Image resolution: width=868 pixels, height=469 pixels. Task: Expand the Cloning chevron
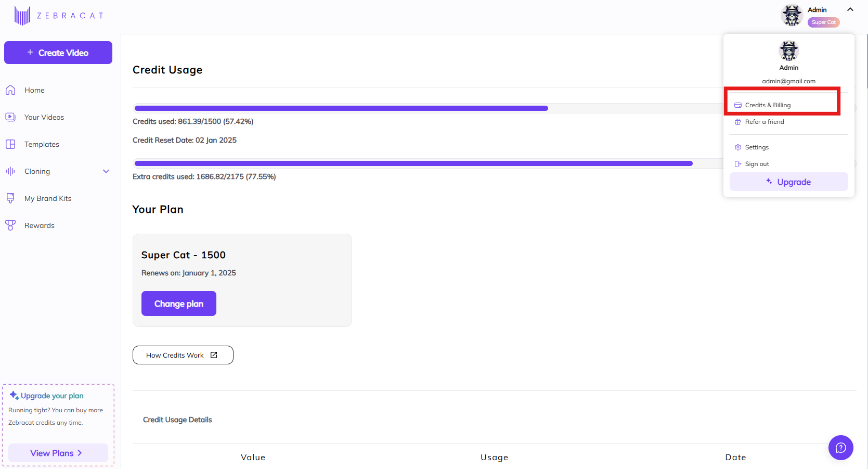(106, 171)
